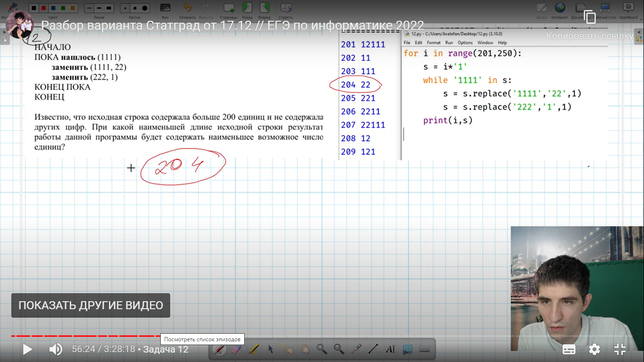Image resolution: width=644 pixels, height=362 pixels.
Task: Open the 'Интернет' globe icon
Action: tap(560, 8)
